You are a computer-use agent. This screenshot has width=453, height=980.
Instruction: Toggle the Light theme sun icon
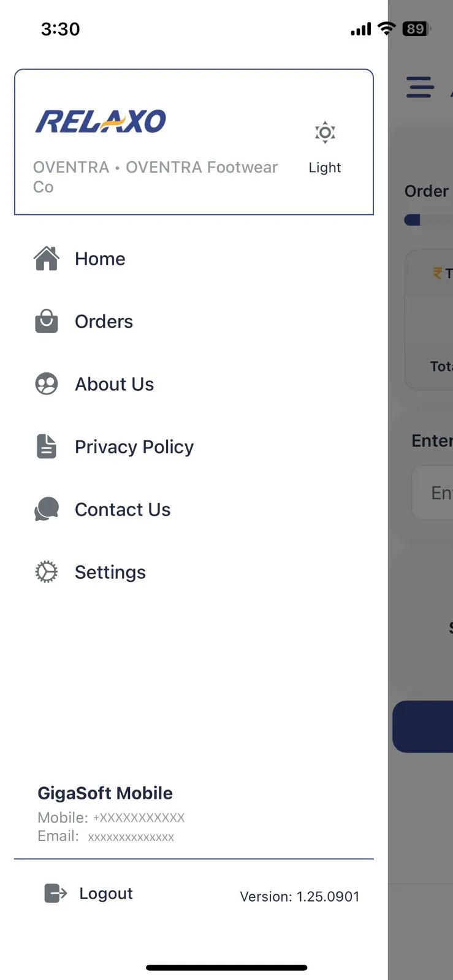click(325, 132)
